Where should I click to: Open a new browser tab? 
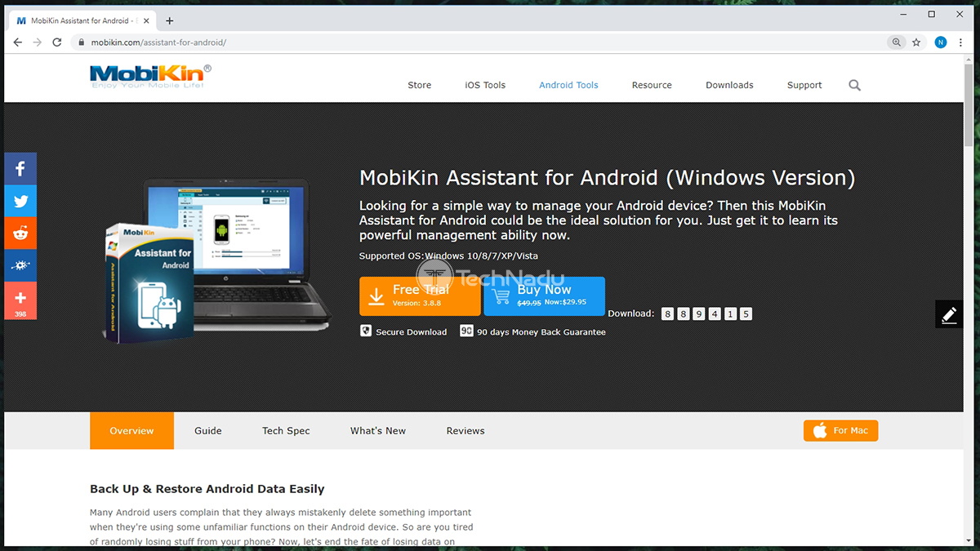tap(170, 20)
